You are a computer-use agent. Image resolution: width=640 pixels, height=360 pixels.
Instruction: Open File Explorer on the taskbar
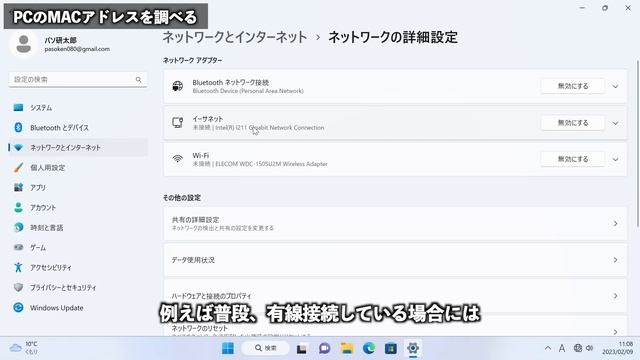pos(347,348)
